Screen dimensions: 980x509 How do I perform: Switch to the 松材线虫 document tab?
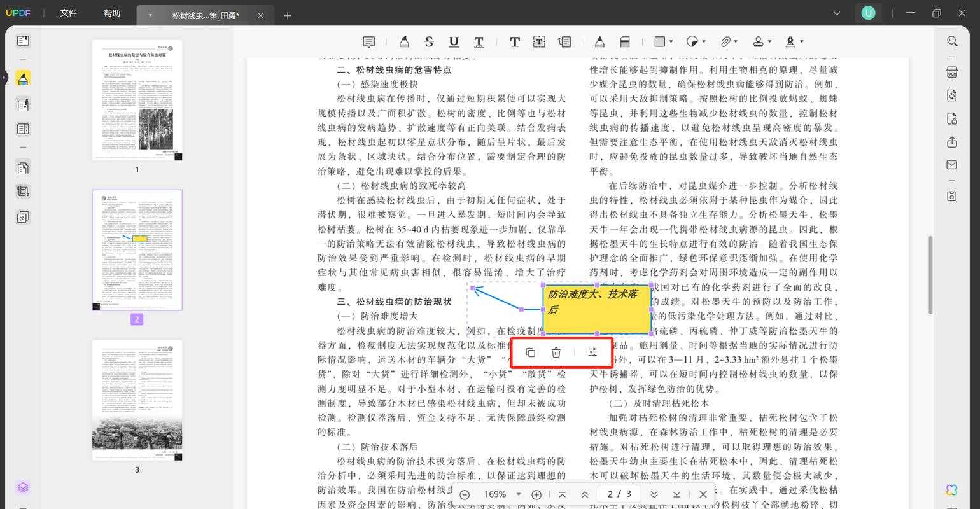[204, 14]
